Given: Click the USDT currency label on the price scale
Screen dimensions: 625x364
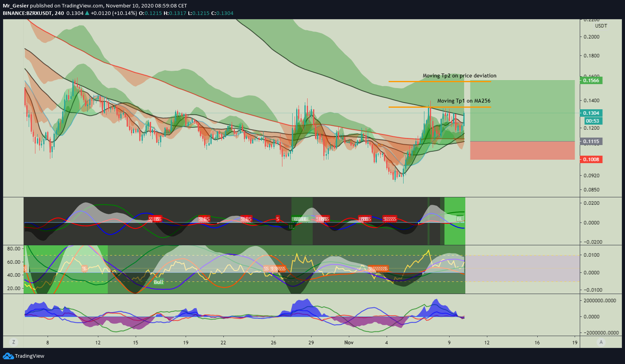Looking at the screenshot, I should pyautogui.click(x=601, y=26).
